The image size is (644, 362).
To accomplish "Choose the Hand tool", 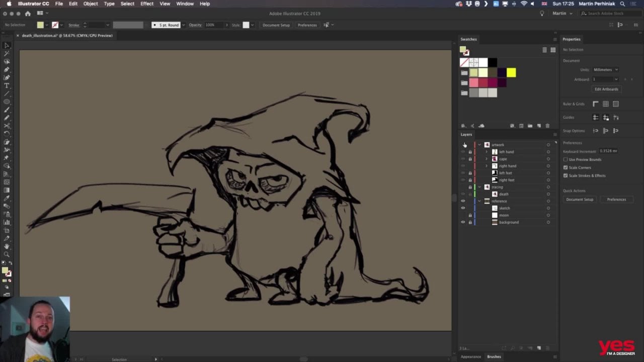I will (x=7, y=246).
